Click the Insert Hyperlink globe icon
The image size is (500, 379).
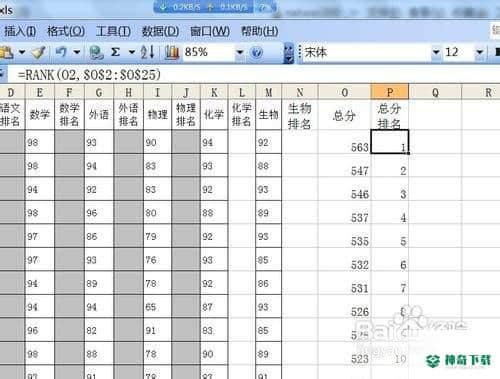(x=97, y=52)
